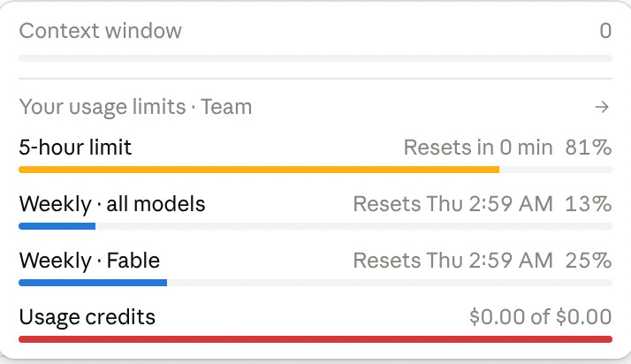Click the Context window label
This screenshot has height=364, width=631.
[100, 31]
